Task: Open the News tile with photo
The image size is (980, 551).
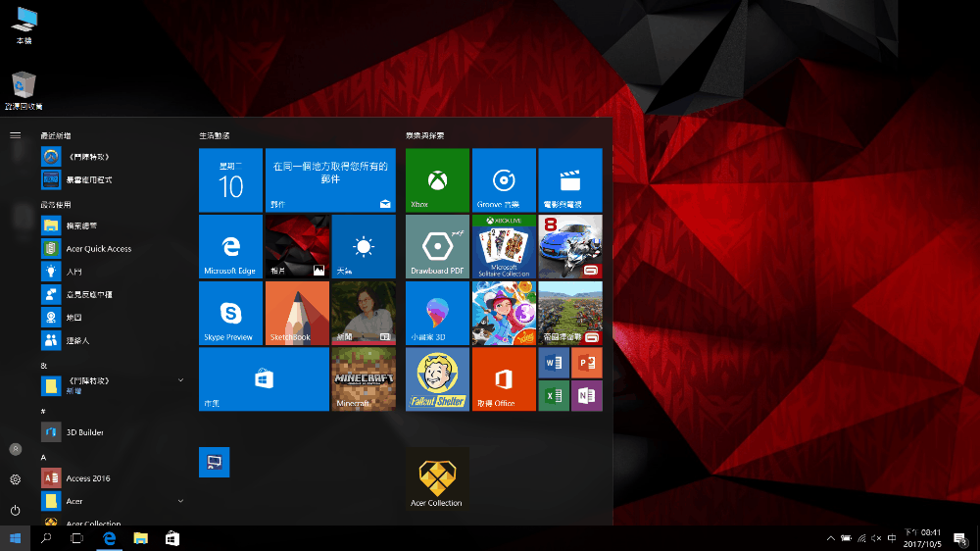Action: click(x=364, y=313)
